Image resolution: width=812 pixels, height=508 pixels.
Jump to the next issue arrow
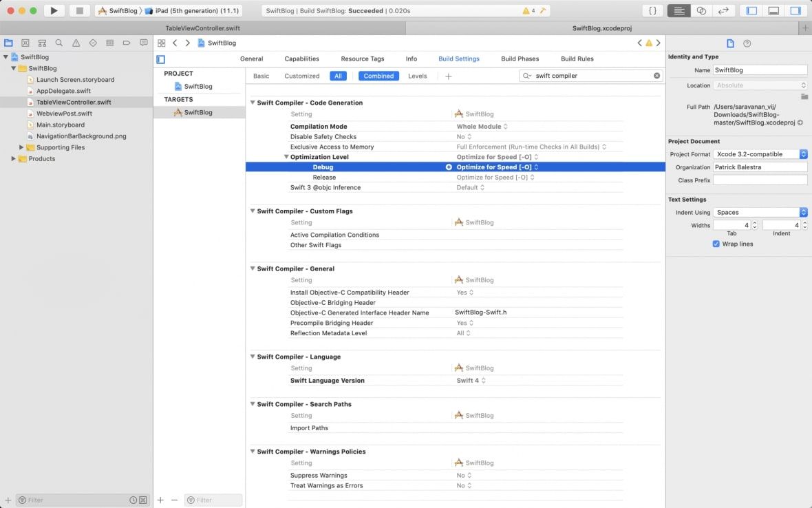tap(658, 43)
